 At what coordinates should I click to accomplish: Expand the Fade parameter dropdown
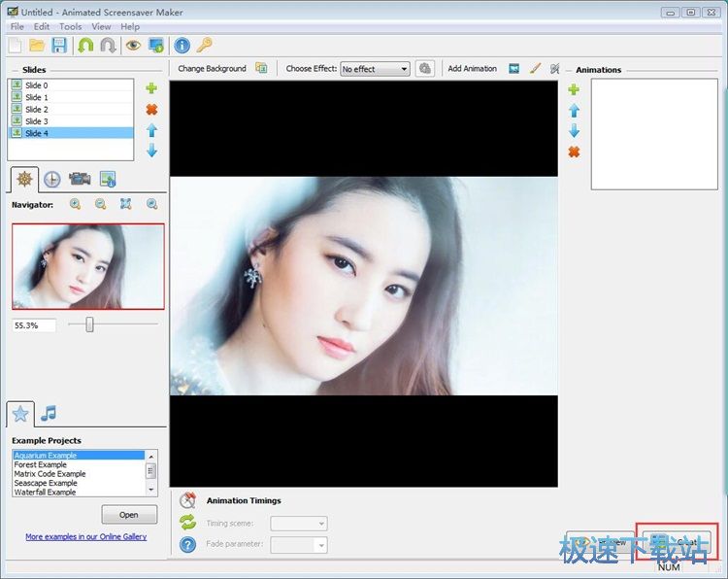point(299,545)
